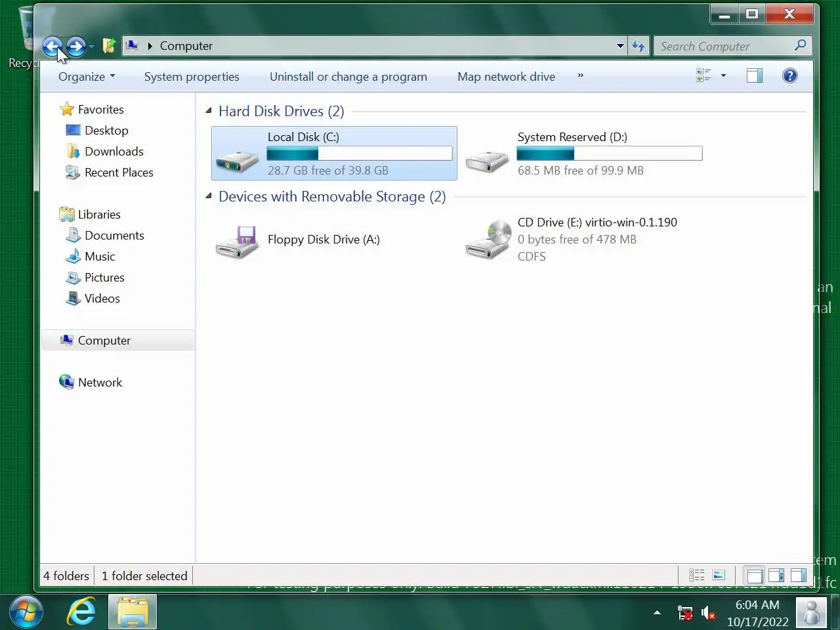840x630 pixels.
Task: Click '1 folder selected' in status bar
Action: [144, 576]
